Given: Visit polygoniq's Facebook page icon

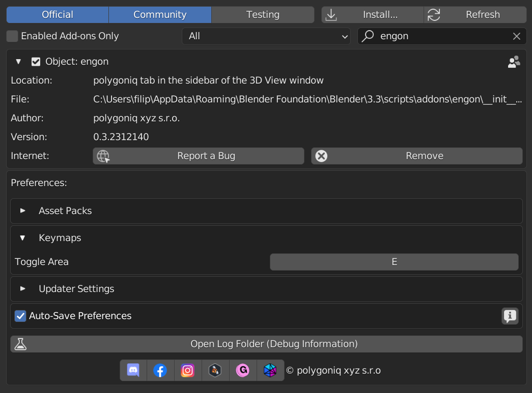Looking at the screenshot, I should click(x=160, y=370).
